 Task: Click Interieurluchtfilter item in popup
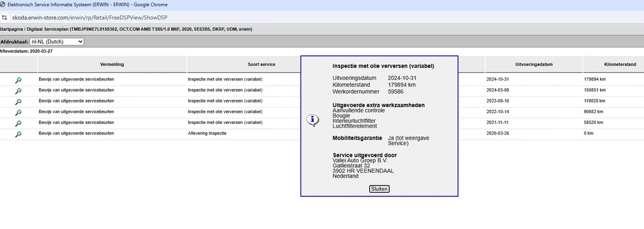point(354,121)
